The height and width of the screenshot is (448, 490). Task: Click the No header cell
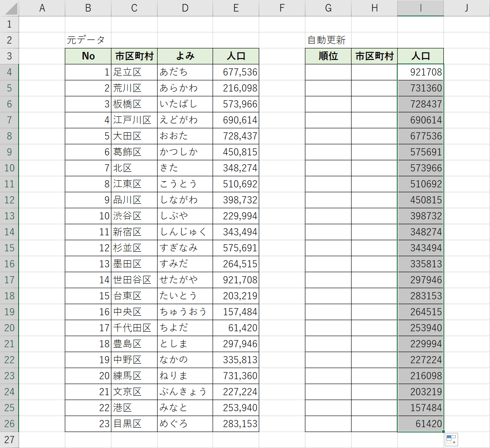click(x=88, y=56)
